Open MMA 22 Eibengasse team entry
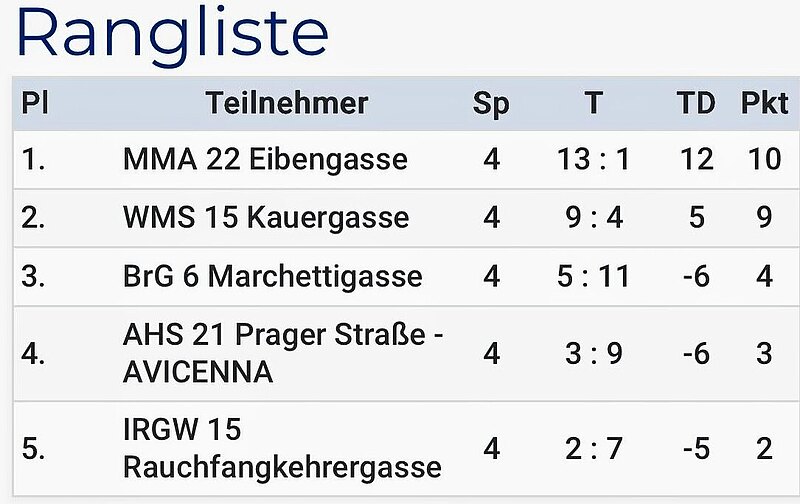The image size is (800, 504). (265, 159)
